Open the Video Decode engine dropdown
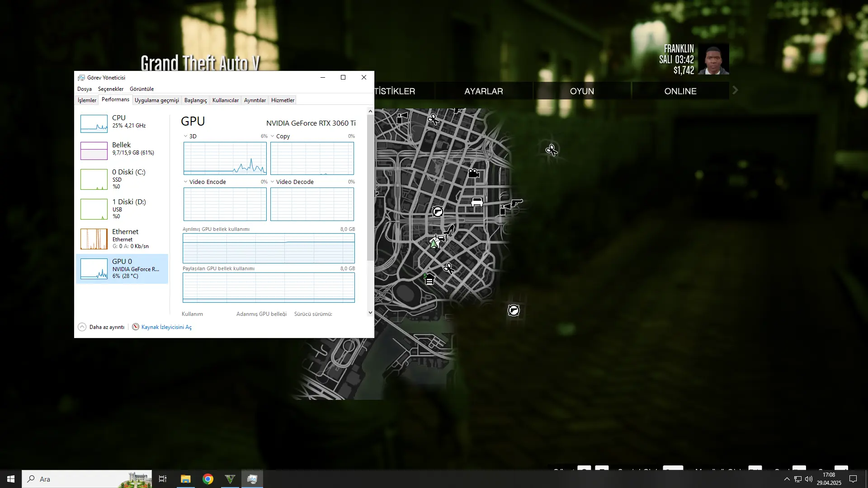 coord(272,182)
